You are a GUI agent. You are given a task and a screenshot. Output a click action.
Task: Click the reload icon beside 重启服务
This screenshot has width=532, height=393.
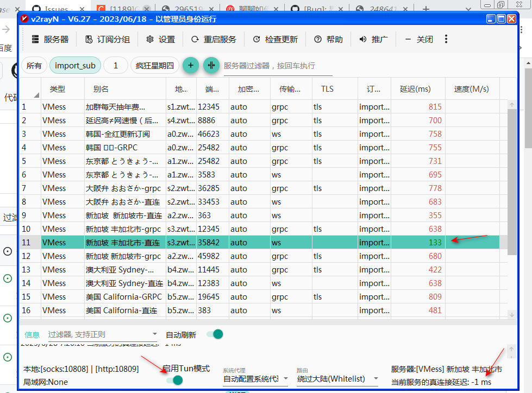point(195,39)
